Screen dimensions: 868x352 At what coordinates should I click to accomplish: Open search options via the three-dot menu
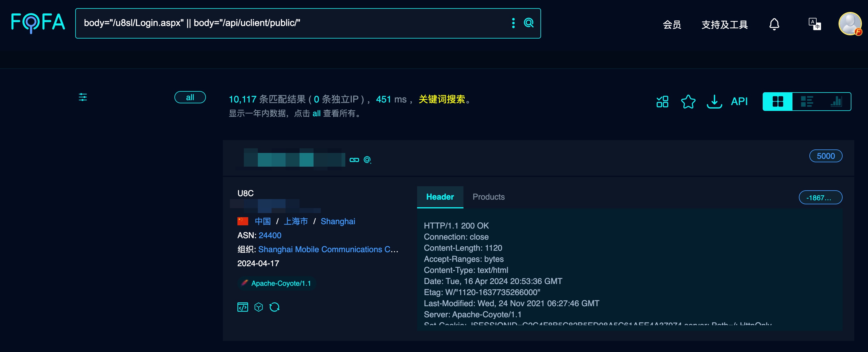(513, 23)
